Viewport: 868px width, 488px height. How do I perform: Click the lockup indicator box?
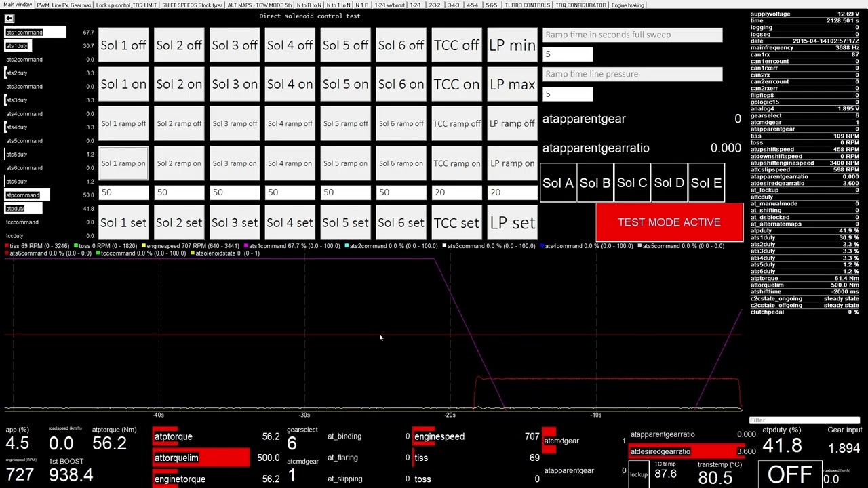[x=639, y=474]
